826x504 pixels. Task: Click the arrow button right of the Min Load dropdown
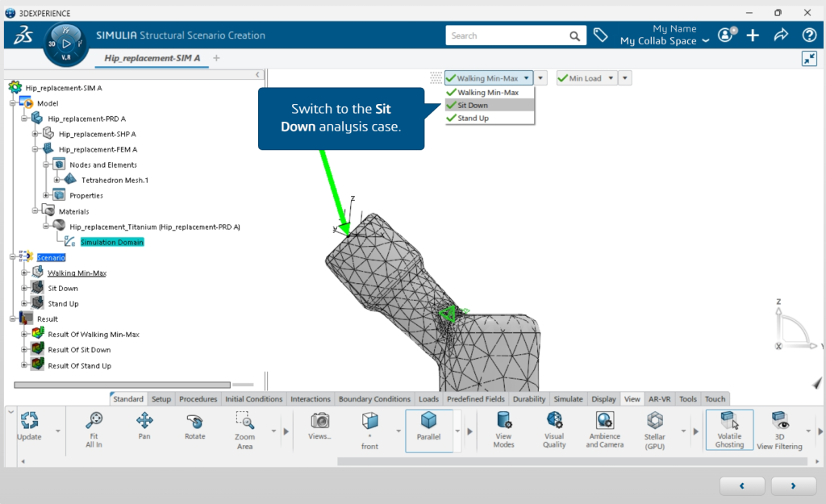625,78
